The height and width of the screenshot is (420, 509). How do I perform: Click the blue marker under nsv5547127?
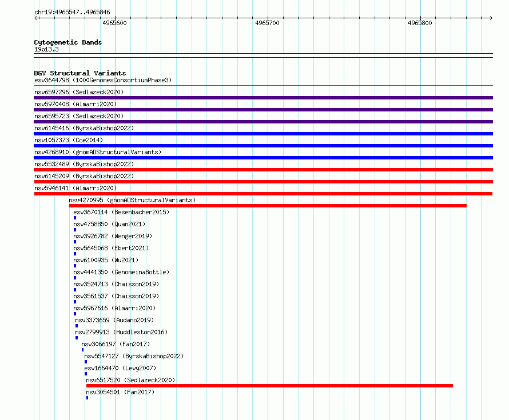coord(86,362)
